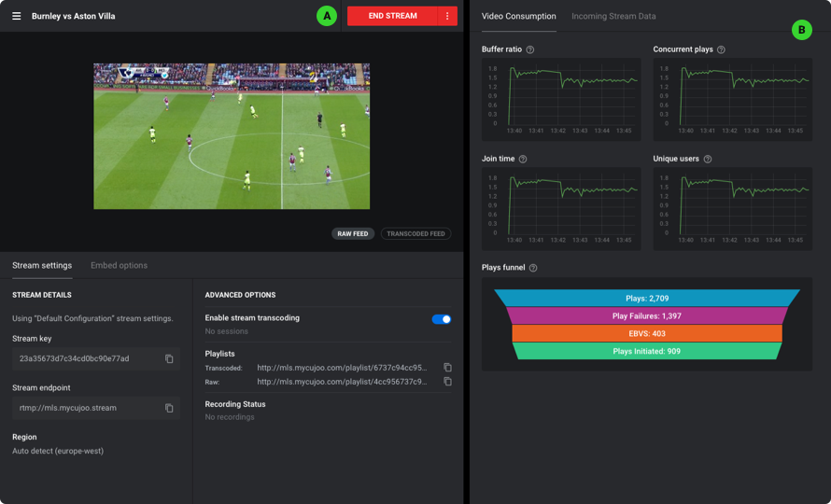Show help for Join time
Image resolution: width=831 pixels, height=504 pixels.
[523, 159]
